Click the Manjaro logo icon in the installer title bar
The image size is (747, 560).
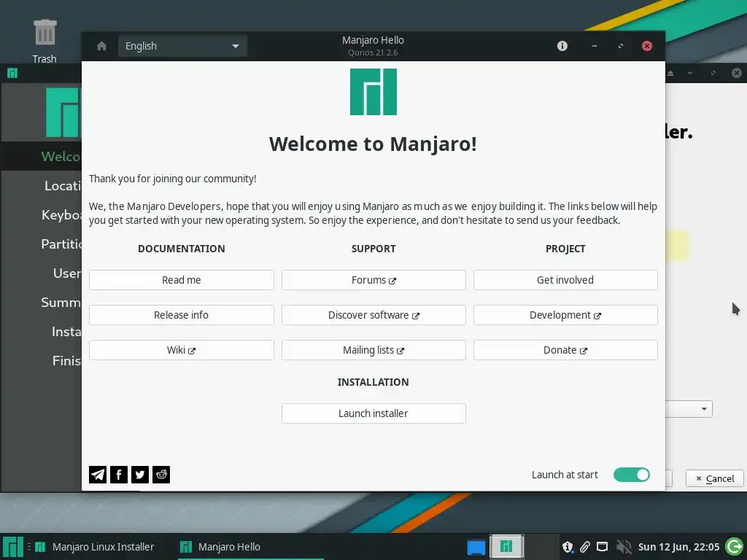coord(12,73)
